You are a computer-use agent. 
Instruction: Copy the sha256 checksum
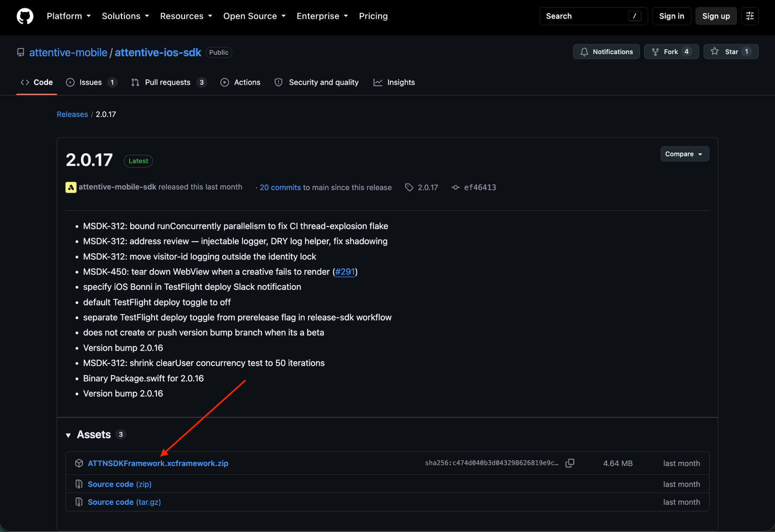click(570, 463)
